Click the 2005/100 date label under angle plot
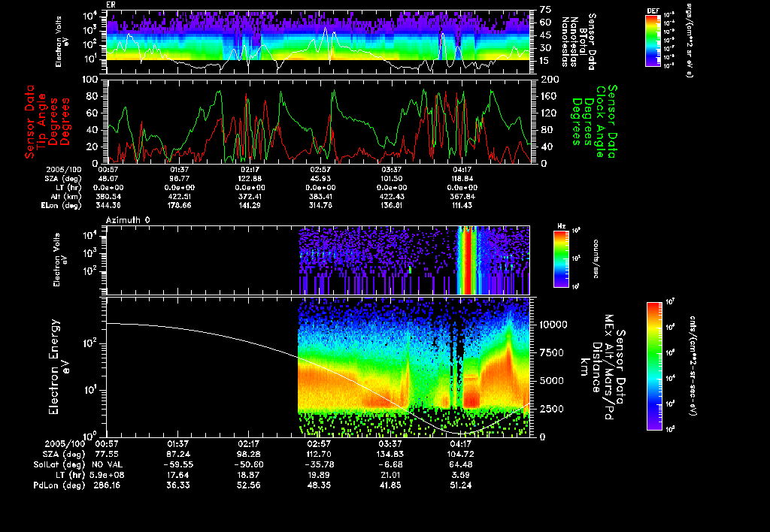This screenshot has width=770, height=532. [62, 170]
